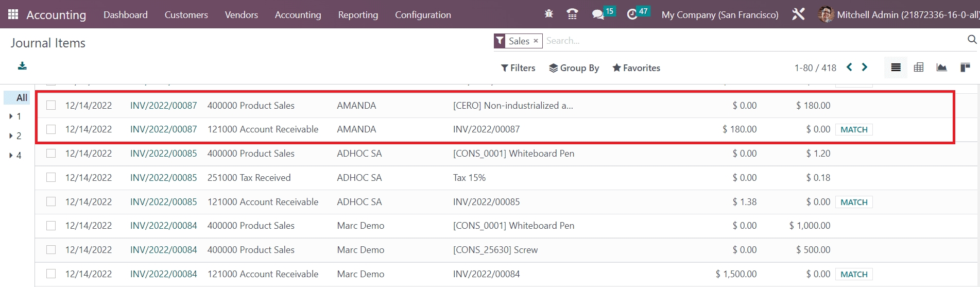Switch to pivot table view
Image resolution: width=980 pixels, height=287 pixels.
tap(919, 67)
